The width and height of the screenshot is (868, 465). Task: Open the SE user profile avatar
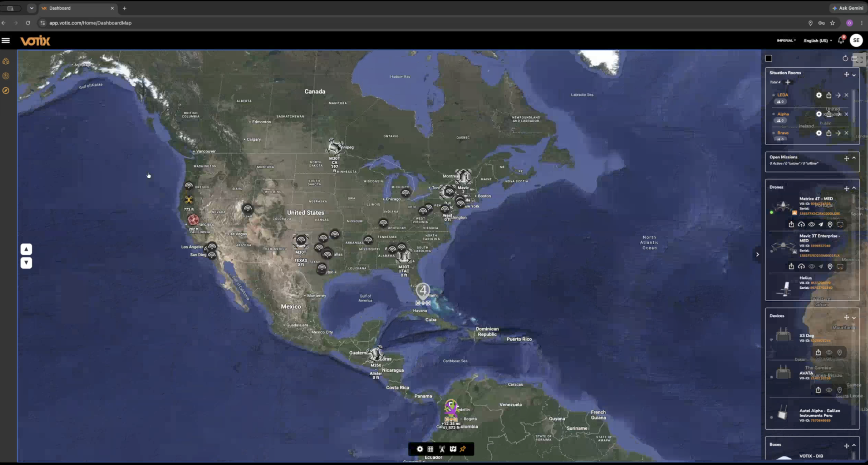(x=856, y=40)
